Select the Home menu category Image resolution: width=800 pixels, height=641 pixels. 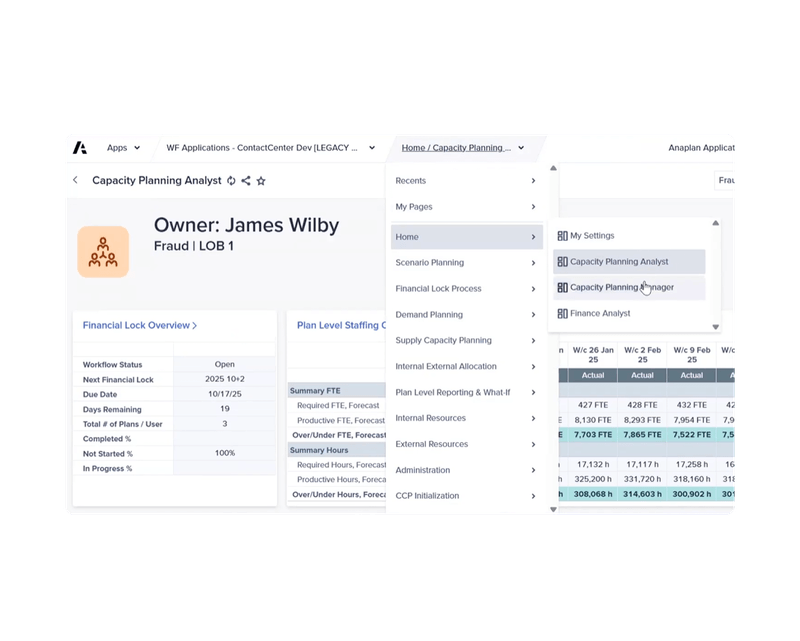467,237
